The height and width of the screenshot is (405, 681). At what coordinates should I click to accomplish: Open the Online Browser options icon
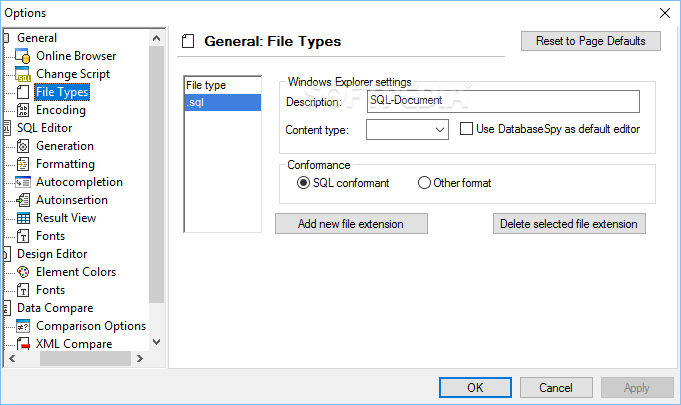point(23,56)
